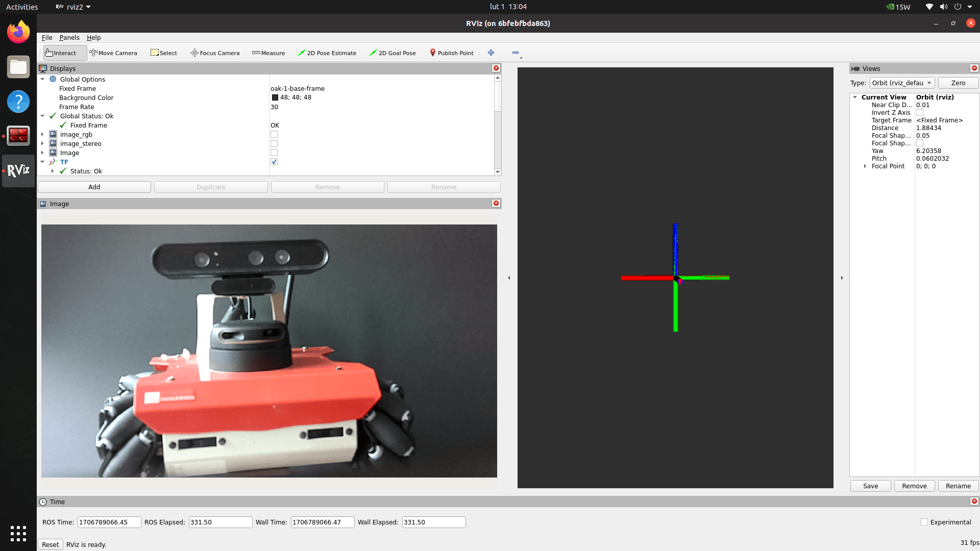The width and height of the screenshot is (980, 551).
Task: Open the clock calendar menu
Action: [508, 7]
